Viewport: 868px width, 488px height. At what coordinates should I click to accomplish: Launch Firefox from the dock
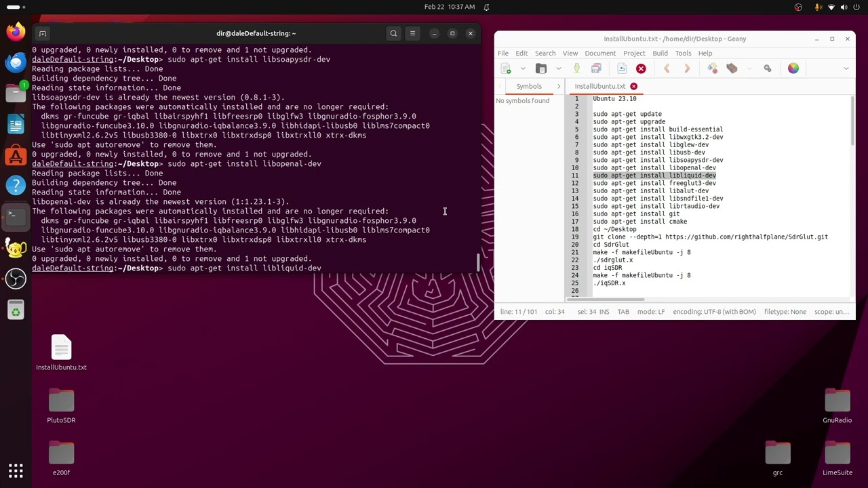click(x=16, y=31)
